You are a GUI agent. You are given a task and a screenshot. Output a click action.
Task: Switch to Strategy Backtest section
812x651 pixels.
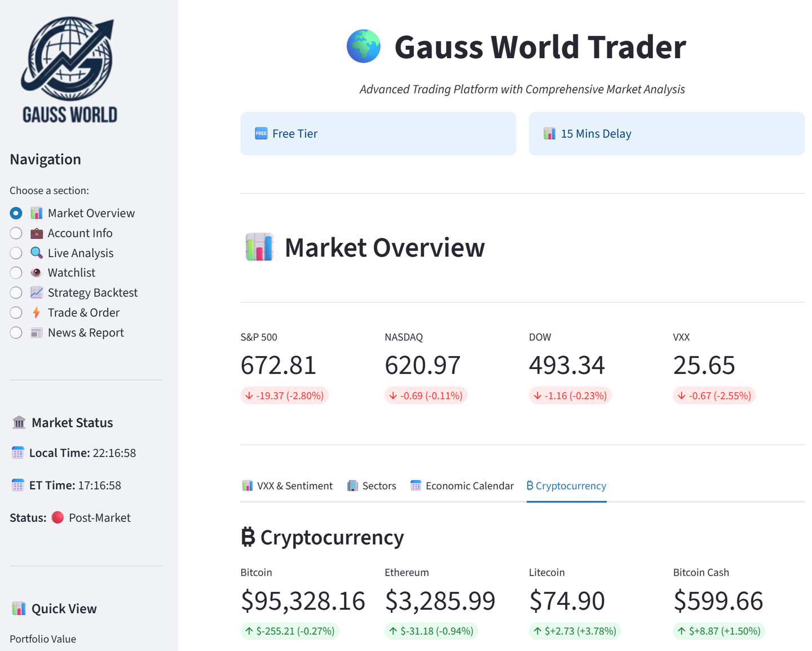coord(16,293)
